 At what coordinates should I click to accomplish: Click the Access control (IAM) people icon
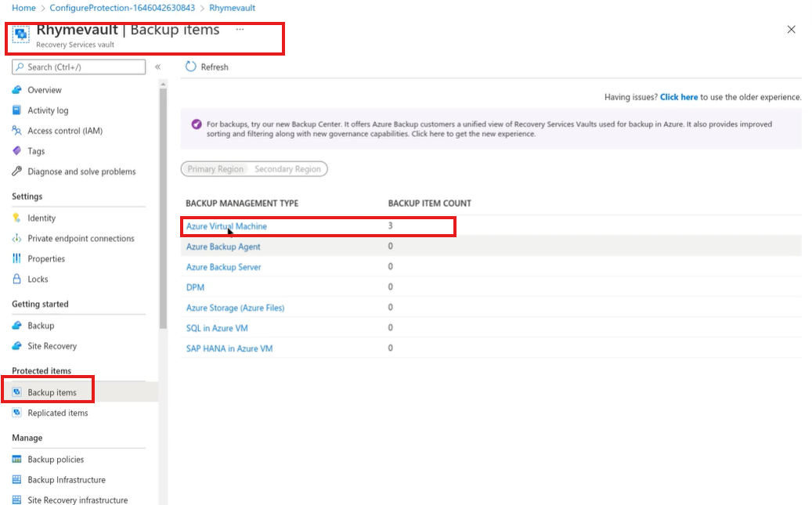(17, 131)
